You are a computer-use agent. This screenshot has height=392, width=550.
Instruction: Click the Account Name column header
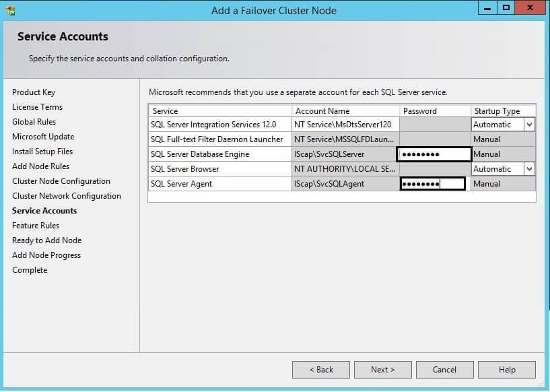[345, 111]
